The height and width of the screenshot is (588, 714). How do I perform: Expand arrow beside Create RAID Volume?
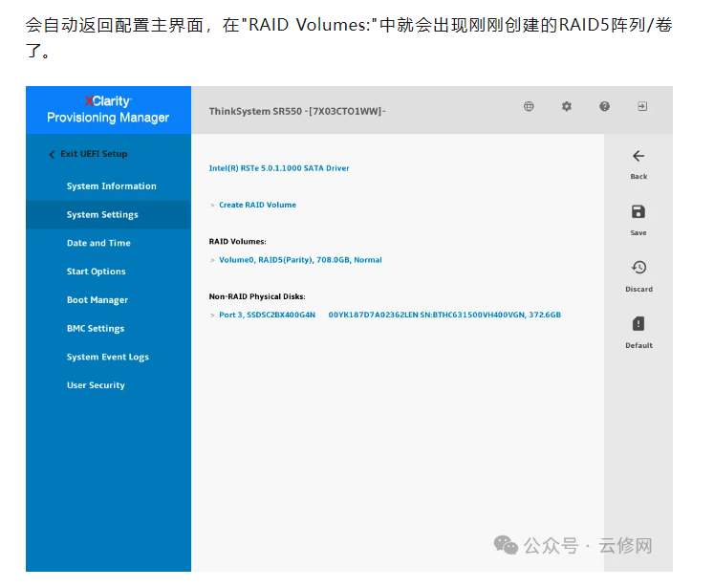point(212,206)
